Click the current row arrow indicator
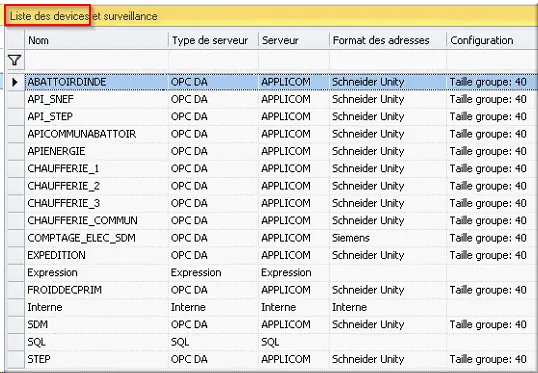The width and height of the screenshot is (538, 373). tap(15, 82)
